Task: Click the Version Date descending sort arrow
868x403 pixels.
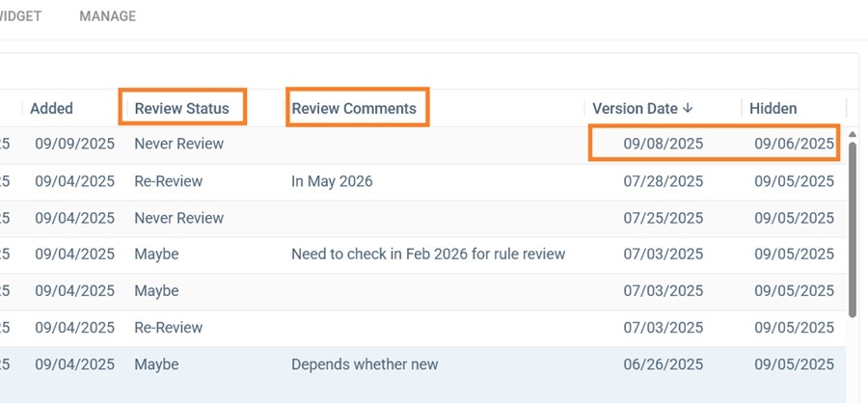Action: tap(688, 108)
